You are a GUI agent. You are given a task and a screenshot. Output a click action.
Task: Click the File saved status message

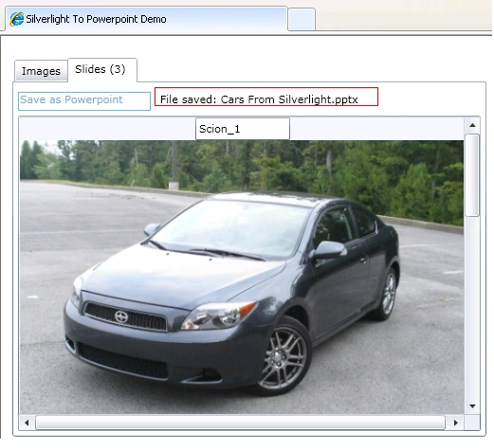pos(266,97)
